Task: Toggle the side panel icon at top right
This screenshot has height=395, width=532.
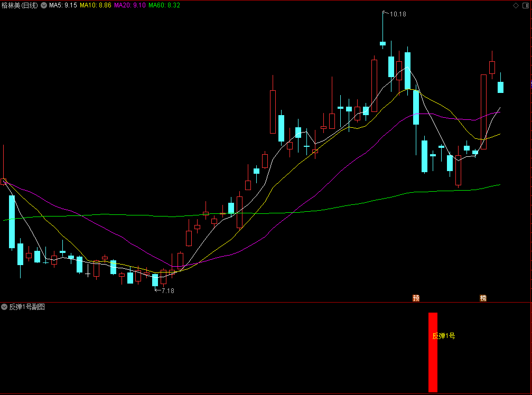Action: tap(526, 5)
